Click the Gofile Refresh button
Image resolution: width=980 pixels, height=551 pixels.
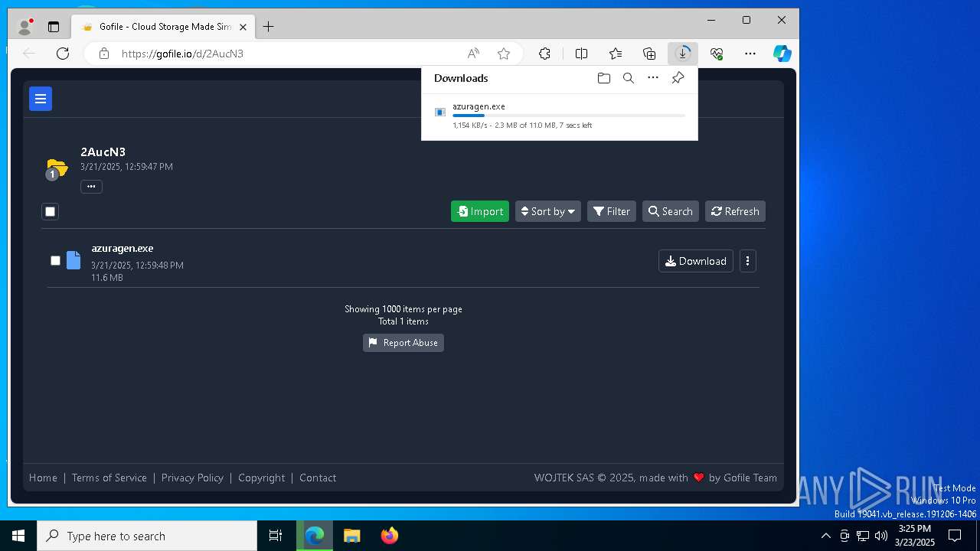735,211
